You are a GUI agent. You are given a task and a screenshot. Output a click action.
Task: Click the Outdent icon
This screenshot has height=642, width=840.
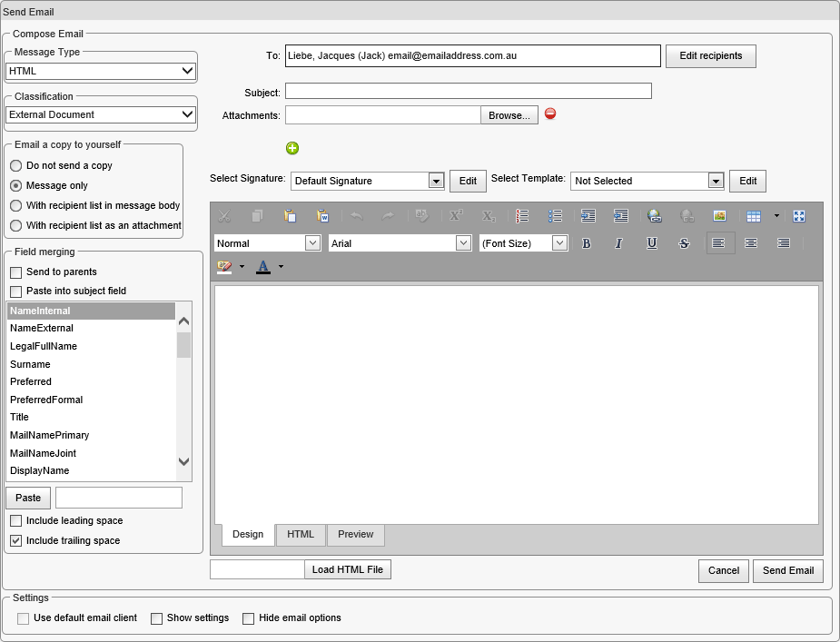[x=621, y=216]
